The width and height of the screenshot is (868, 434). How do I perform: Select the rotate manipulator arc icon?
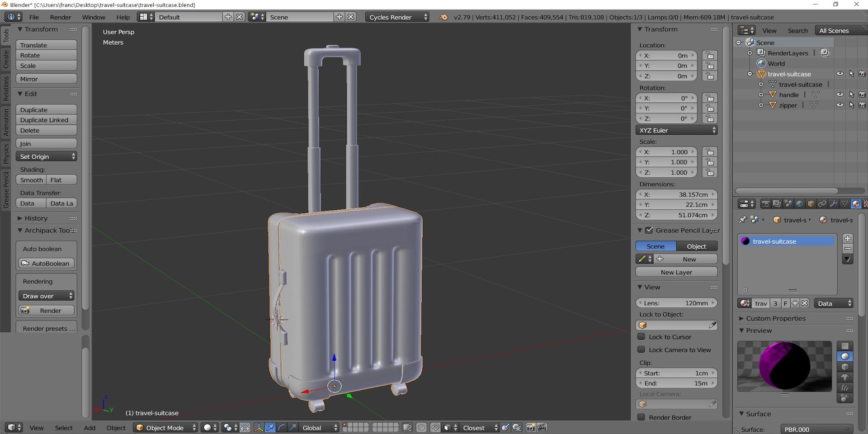tap(281, 428)
